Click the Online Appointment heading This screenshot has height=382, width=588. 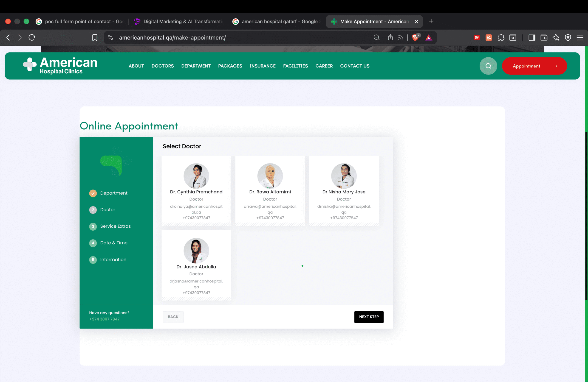pyautogui.click(x=129, y=126)
